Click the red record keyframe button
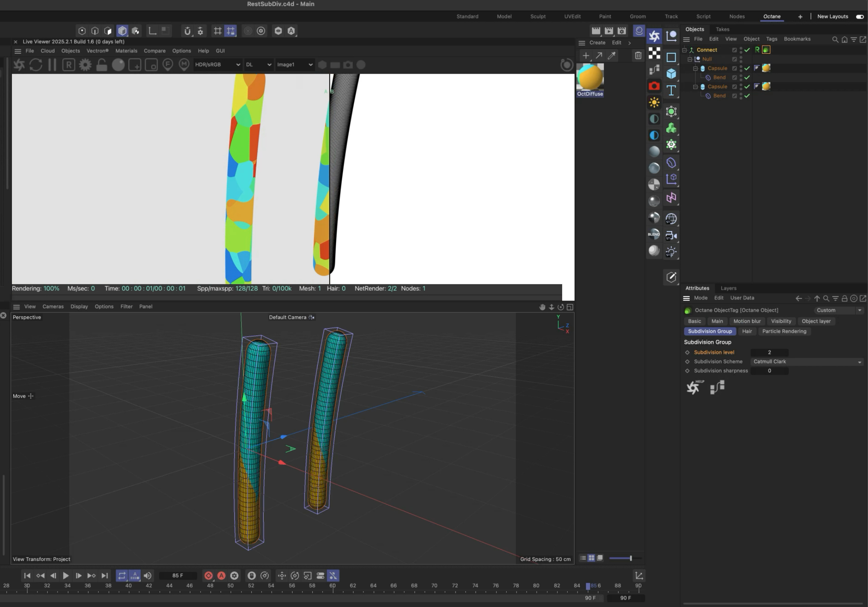Viewport: 868px width, 607px height. coord(208,575)
